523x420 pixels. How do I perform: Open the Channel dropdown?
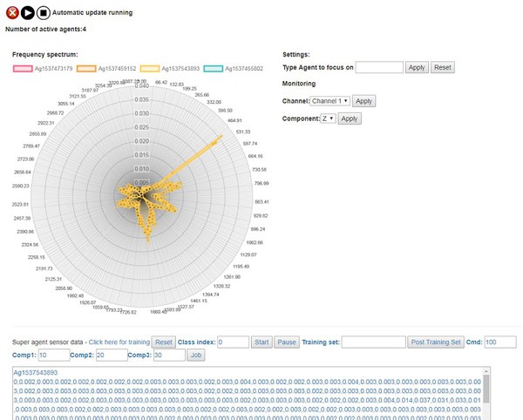click(330, 101)
